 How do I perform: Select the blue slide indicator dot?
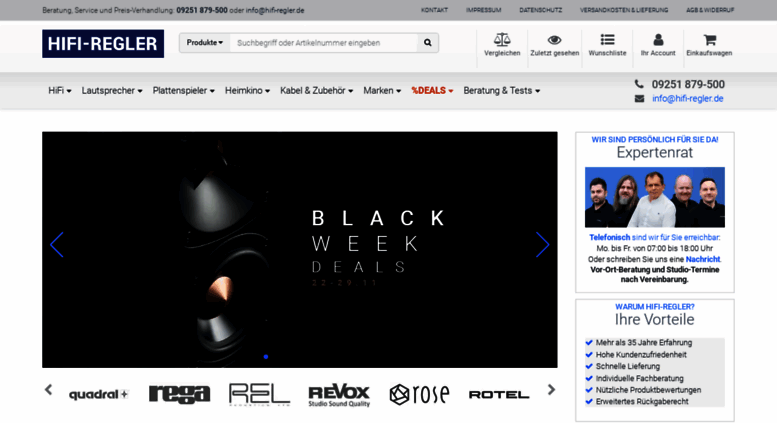pyautogui.click(x=266, y=357)
